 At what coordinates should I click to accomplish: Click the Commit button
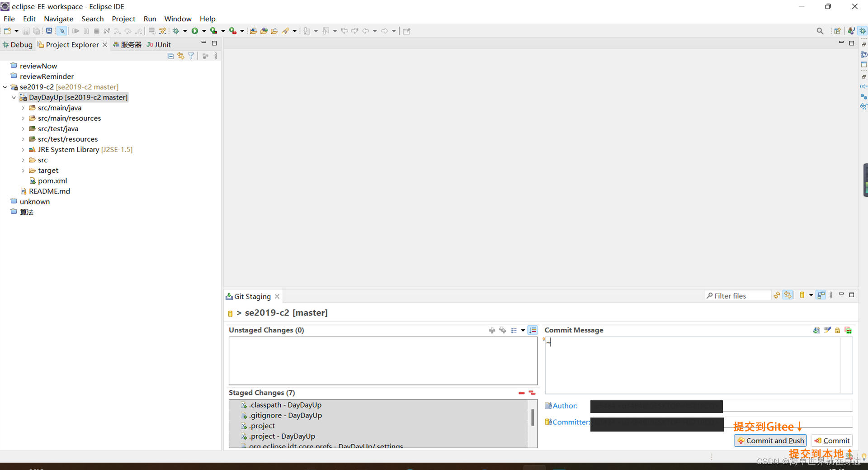(832, 440)
